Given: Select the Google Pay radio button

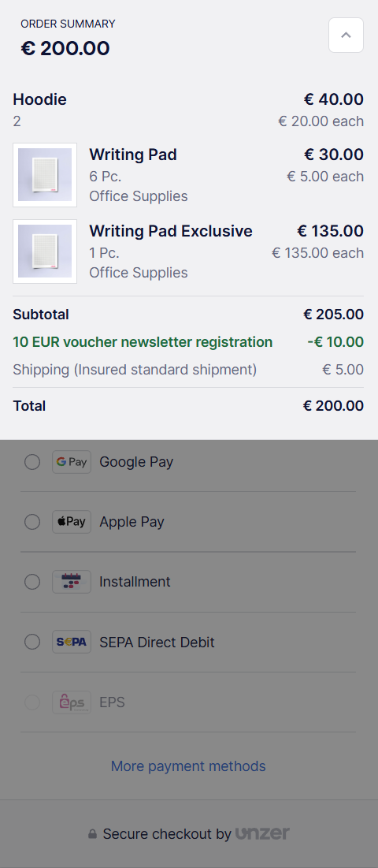Looking at the screenshot, I should 32,462.
